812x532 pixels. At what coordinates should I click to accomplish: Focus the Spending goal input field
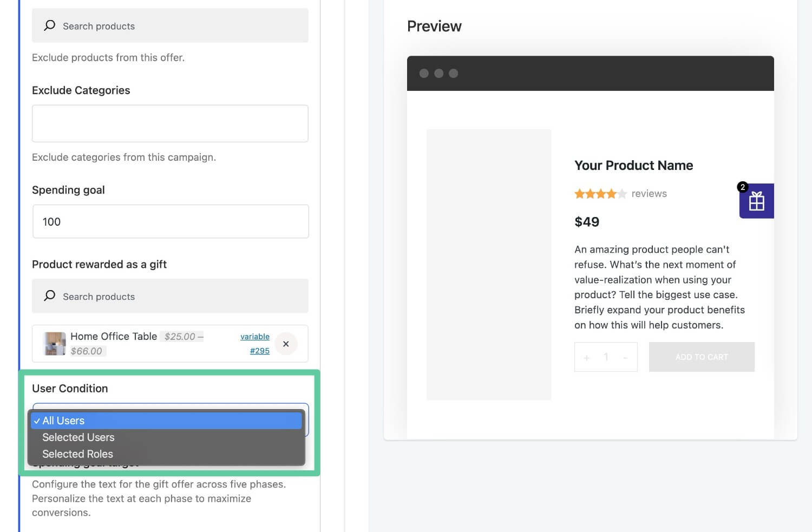point(171,221)
